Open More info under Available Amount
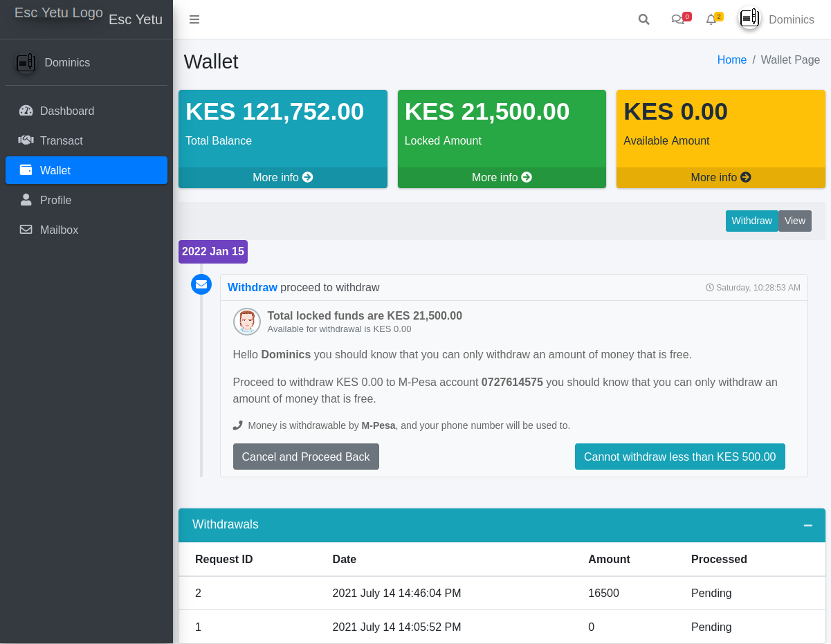The width and height of the screenshot is (831, 644). 720,178
